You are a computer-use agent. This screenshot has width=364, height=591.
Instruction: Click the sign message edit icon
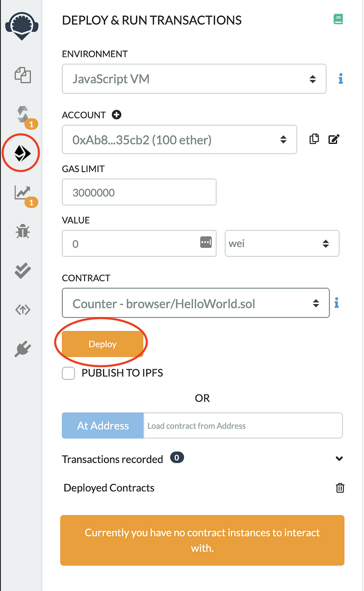(x=334, y=139)
